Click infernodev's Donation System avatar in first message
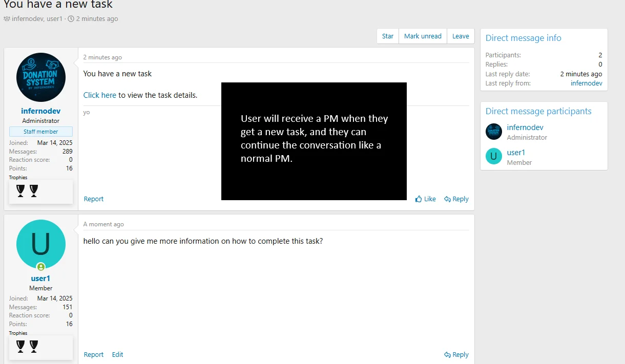This screenshot has height=364, width=625. pos(41,77)
